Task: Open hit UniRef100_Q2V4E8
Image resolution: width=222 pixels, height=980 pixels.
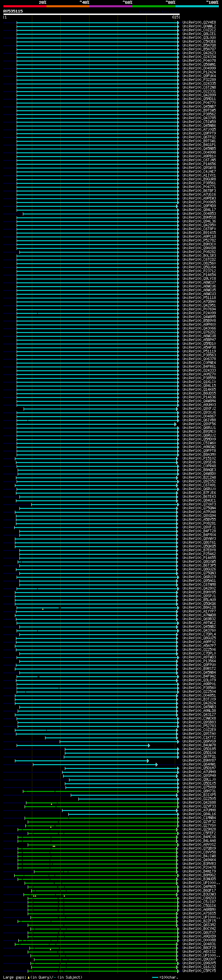Action: point(199,23)
